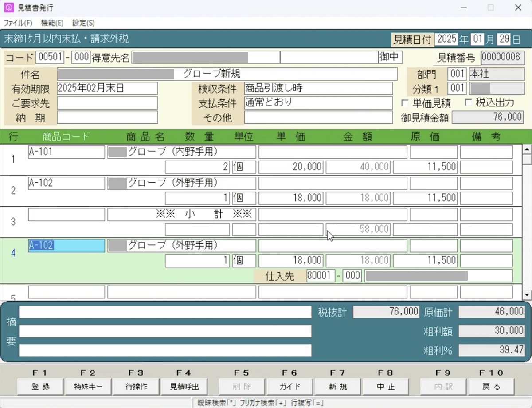Click the first 摘要 text line
532x408 pixels.
coord(165,312)
